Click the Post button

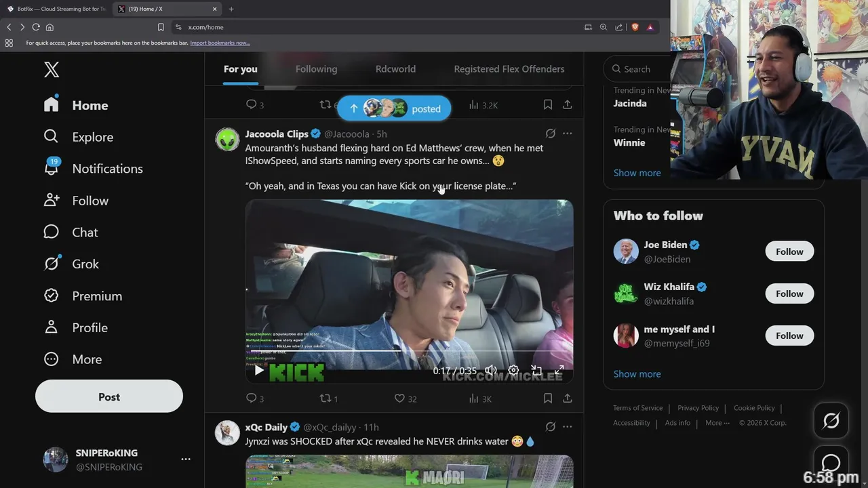tap(109, 396)
